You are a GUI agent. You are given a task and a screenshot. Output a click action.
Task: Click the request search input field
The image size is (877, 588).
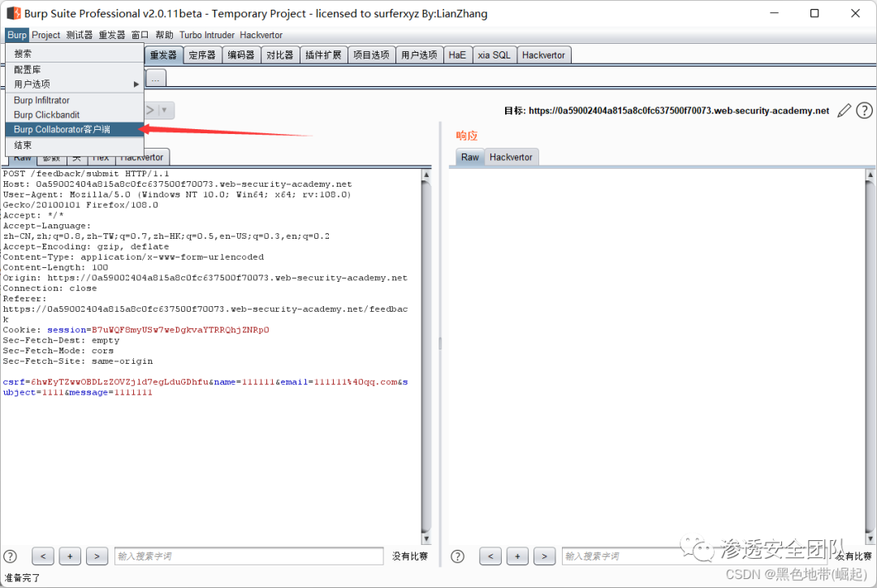[x=249, y=556]
